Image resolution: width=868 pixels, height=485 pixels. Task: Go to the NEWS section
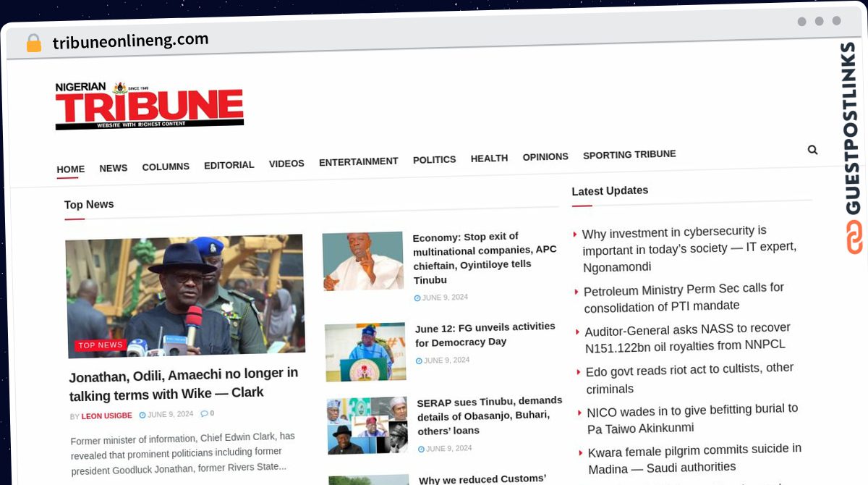[x=114, y=168]
